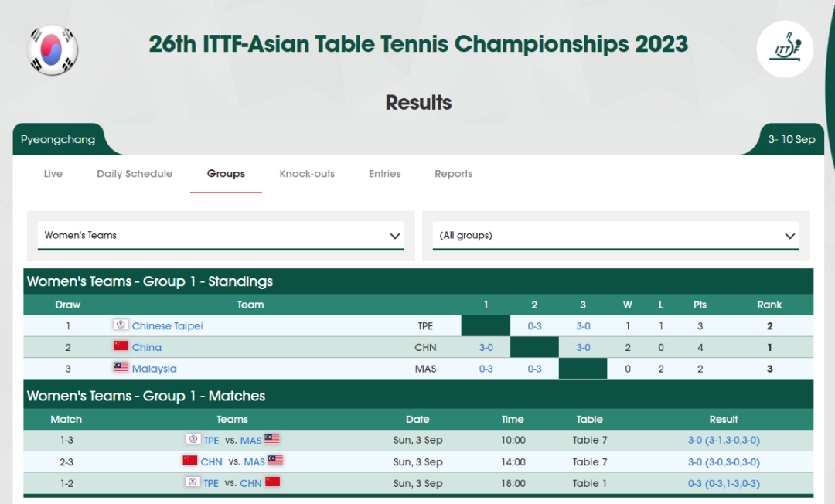
Task: Select the Entries tab
Action: coord(384,174)
